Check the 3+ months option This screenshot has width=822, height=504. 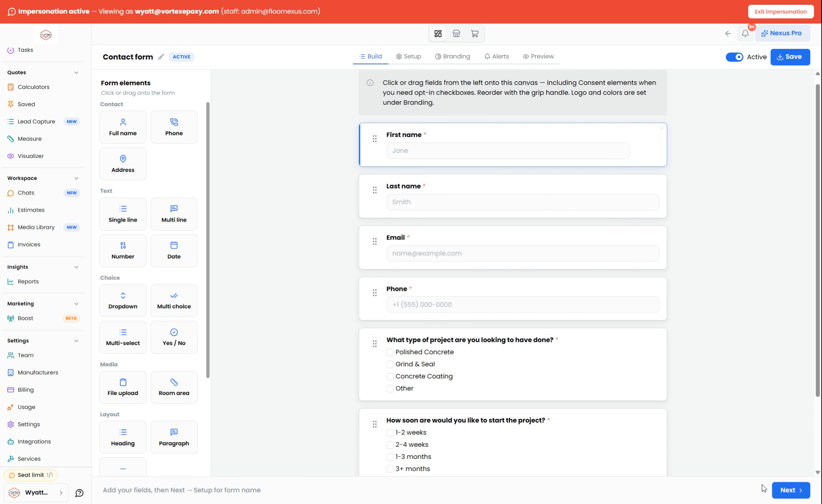point(390,469)
